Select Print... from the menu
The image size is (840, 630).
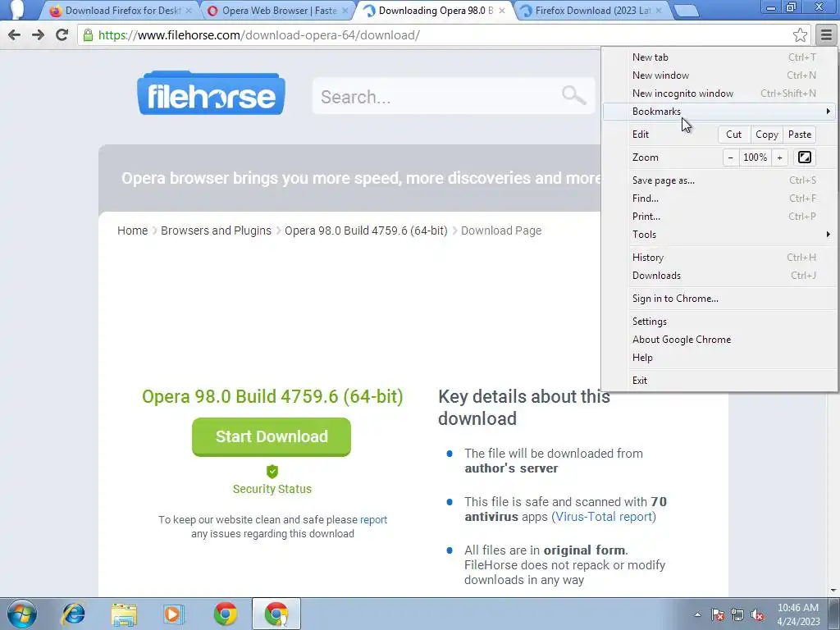[x=719, y=217]
